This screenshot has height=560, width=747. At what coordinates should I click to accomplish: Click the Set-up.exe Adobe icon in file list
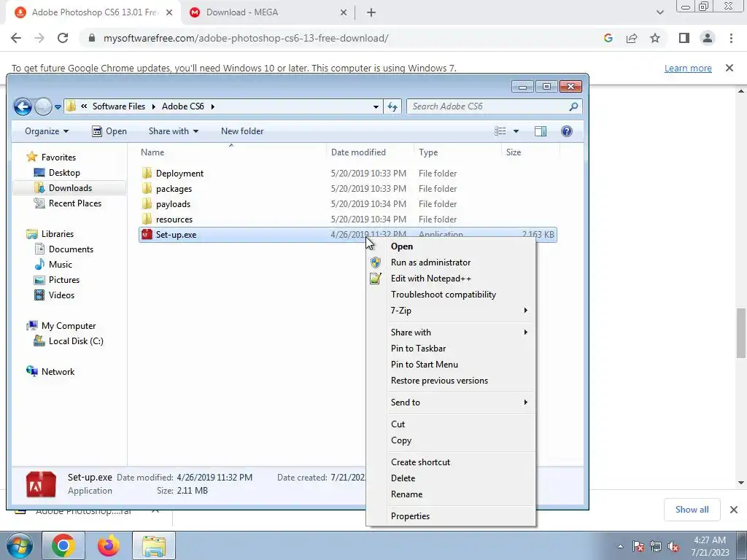[x=147, y=234]
